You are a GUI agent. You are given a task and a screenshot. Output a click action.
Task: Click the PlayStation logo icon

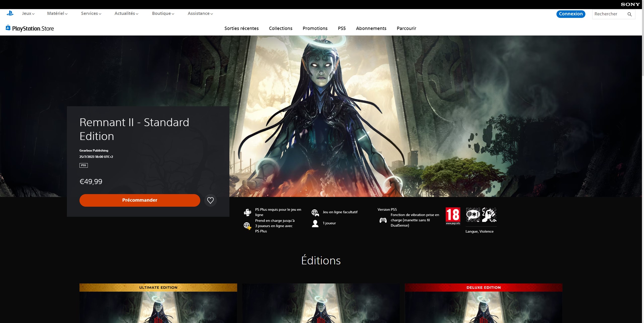tap(10, 13)
